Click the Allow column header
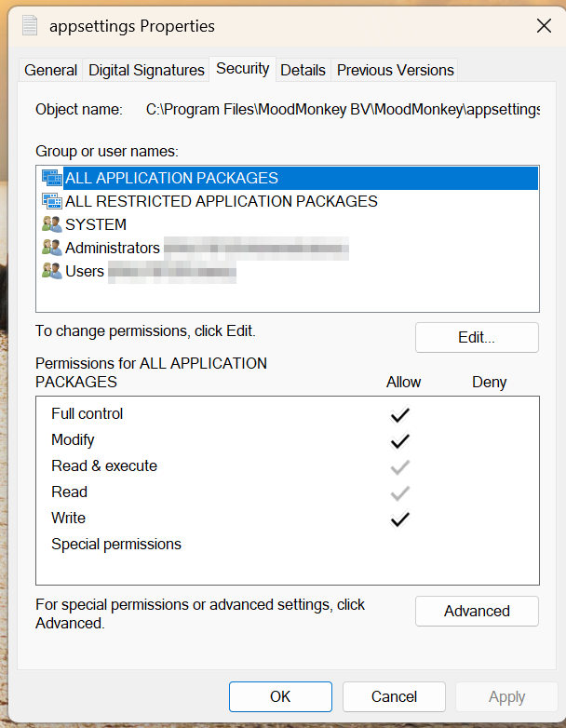This screenshot has width=566, height=728. (x=403, y=382)
